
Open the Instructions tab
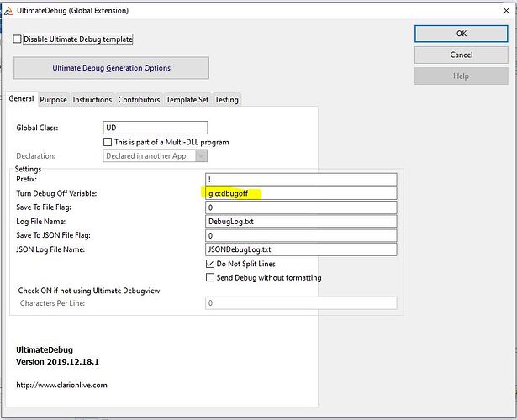click(92, 99)
